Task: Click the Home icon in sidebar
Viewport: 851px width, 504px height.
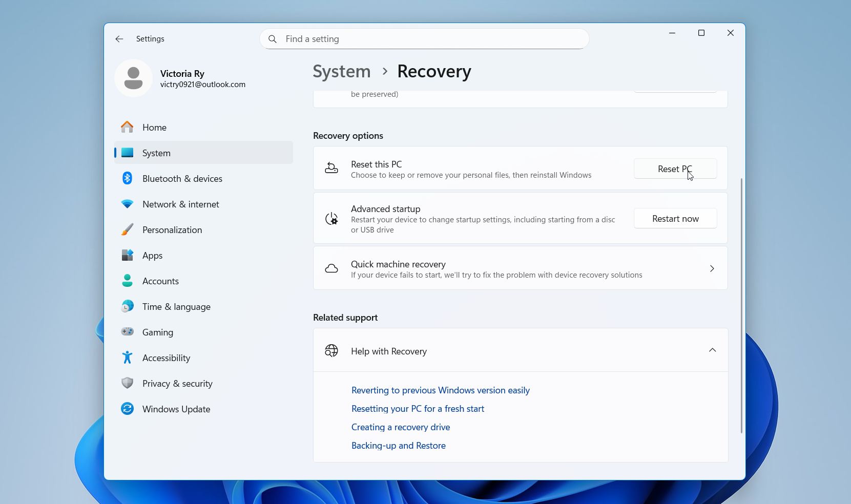Action: [127, 127]
